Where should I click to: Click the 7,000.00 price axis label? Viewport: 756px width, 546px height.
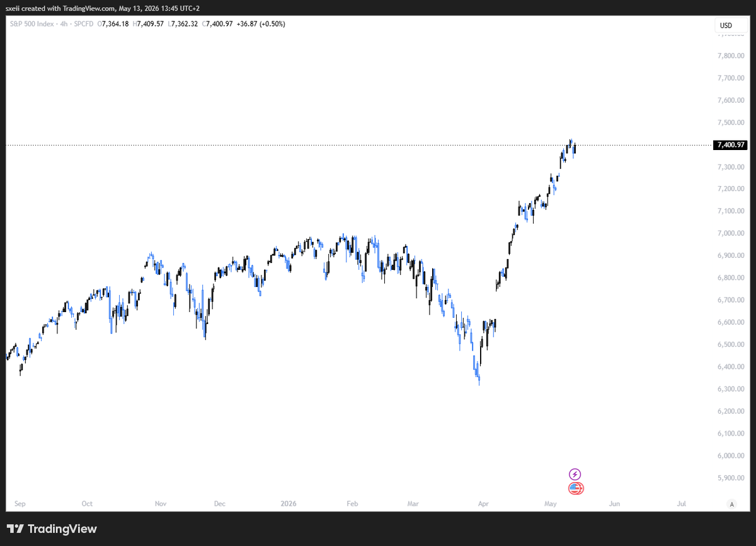click(730, 233)
